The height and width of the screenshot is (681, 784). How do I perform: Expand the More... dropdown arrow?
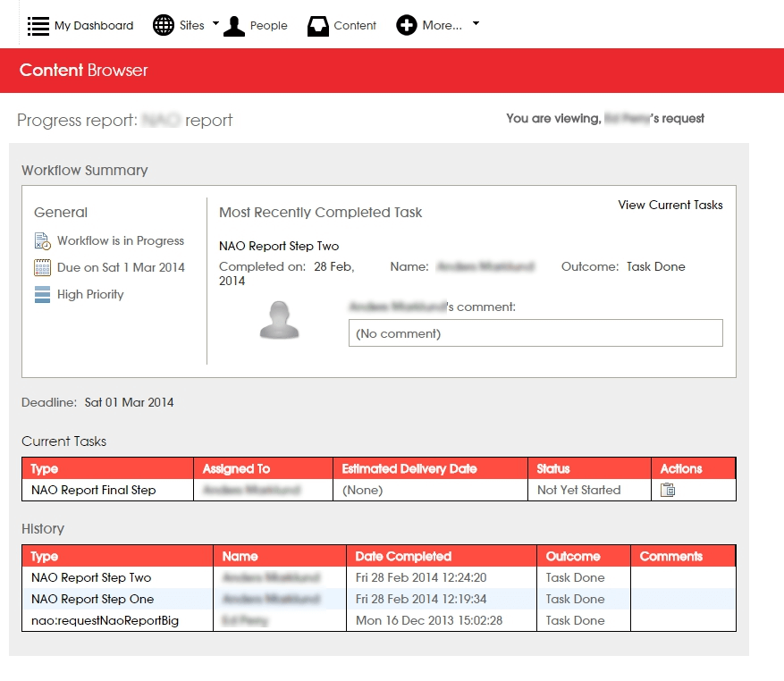(476, 23)
